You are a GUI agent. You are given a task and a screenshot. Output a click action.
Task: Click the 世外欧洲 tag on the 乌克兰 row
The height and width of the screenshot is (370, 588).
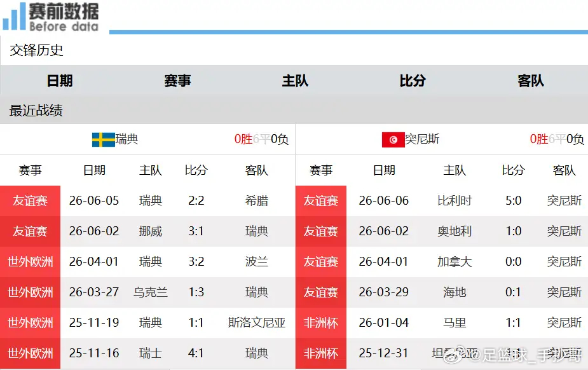point(30,292)
